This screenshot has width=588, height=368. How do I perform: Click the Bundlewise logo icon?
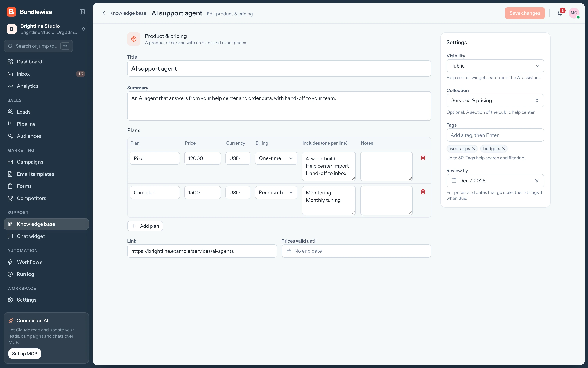(x=11, y=12)
